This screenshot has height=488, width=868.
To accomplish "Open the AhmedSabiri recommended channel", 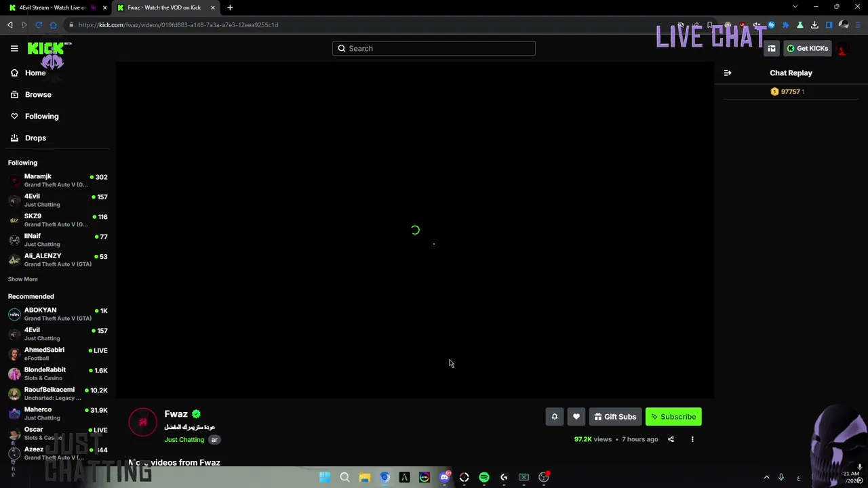I will (58, 354).
